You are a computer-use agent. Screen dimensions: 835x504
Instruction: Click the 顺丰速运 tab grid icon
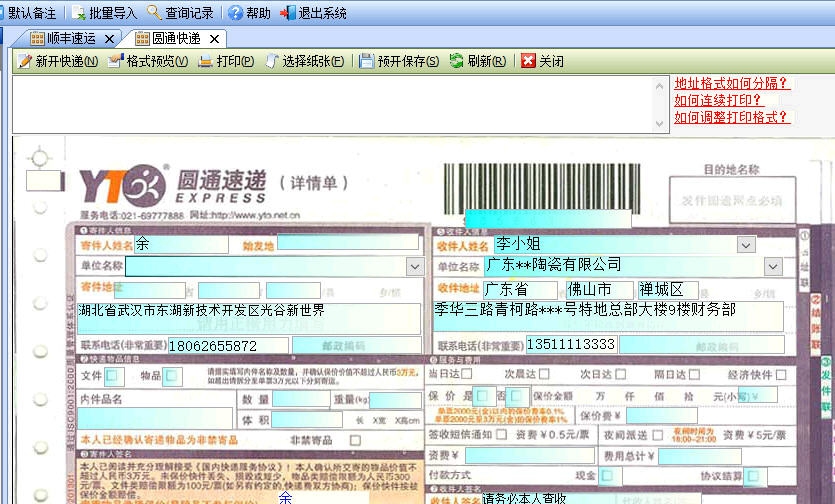[x=37, y=38]
